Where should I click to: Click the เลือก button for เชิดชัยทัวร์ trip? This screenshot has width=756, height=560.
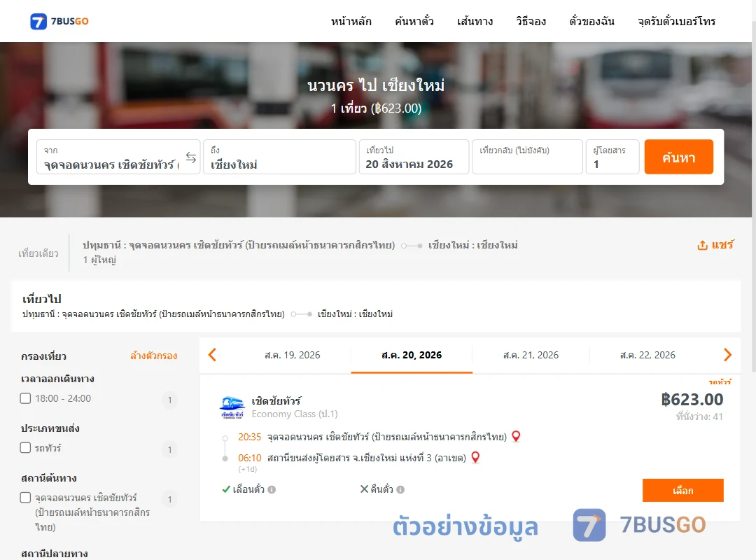pos(683,491)
